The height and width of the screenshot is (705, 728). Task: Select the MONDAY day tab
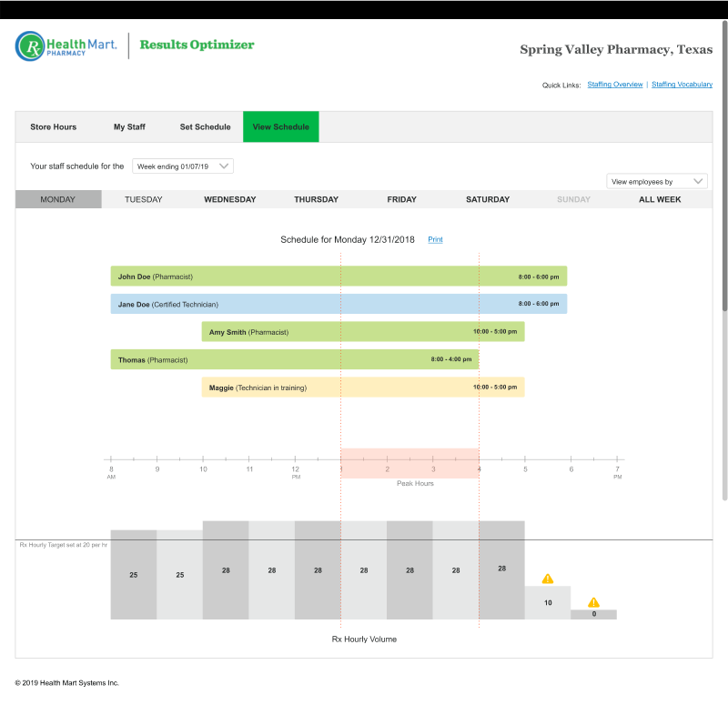58,199
